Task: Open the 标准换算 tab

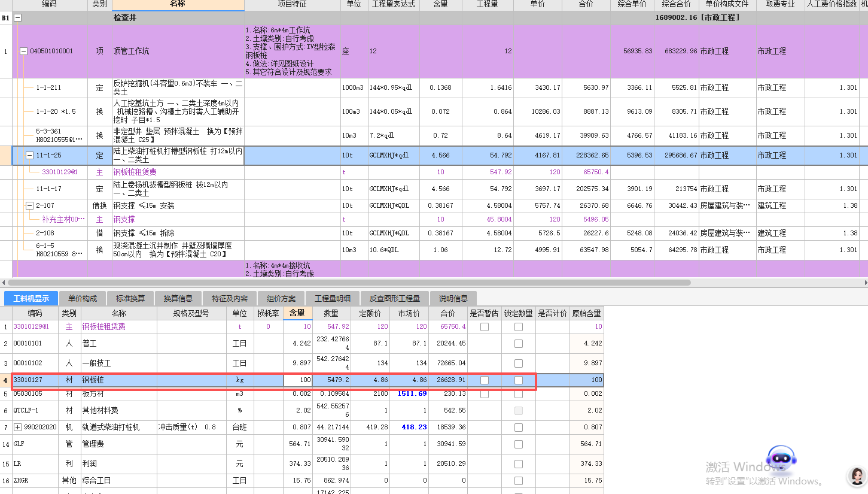Action: (x=130, y=298)
